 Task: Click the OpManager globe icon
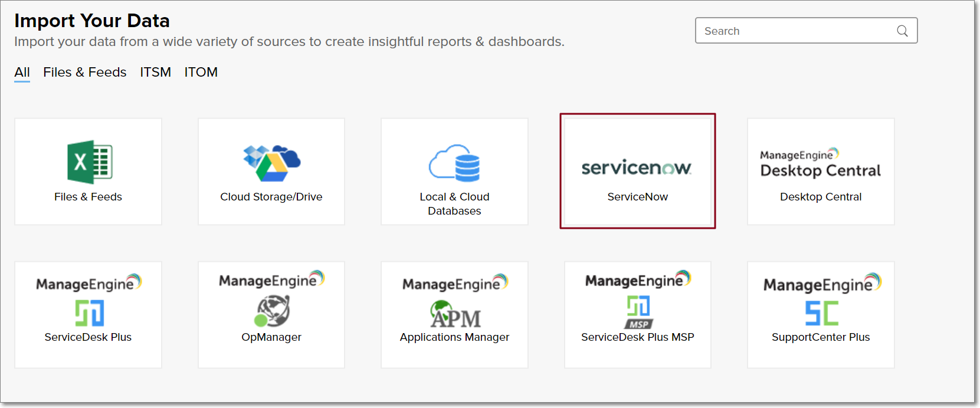[x=272, y=311]
